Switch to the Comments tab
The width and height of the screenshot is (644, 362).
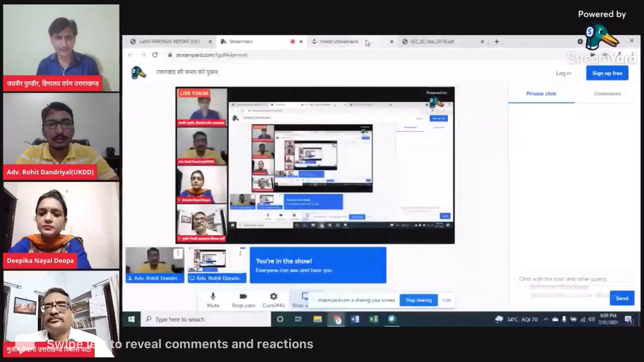pyautogui.click(x=607, y=94)
